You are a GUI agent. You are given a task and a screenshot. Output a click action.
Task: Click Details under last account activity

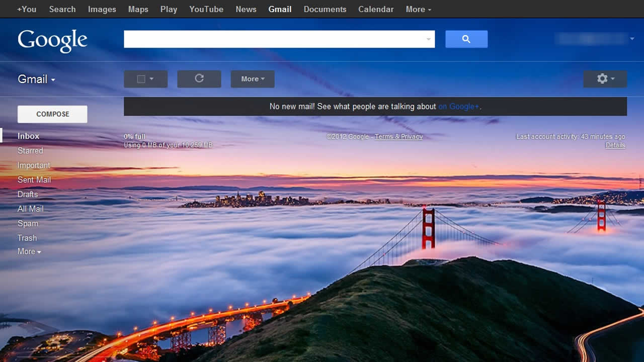coord(615,145)
